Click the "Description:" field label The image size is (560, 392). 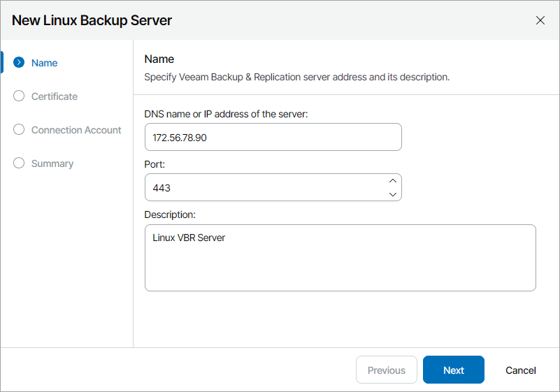(170, 214)
